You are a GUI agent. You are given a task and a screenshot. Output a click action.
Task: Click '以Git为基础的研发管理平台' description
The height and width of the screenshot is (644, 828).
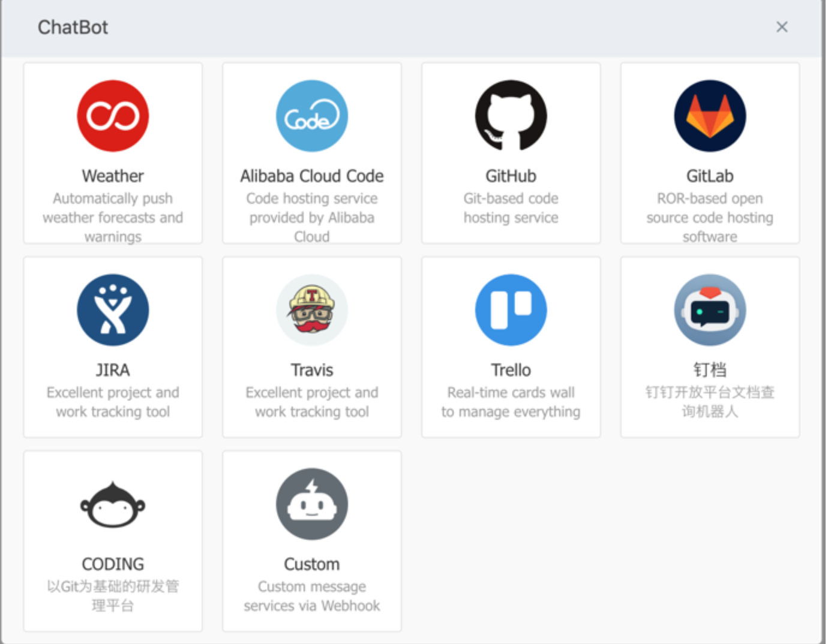tap(113, 596)
